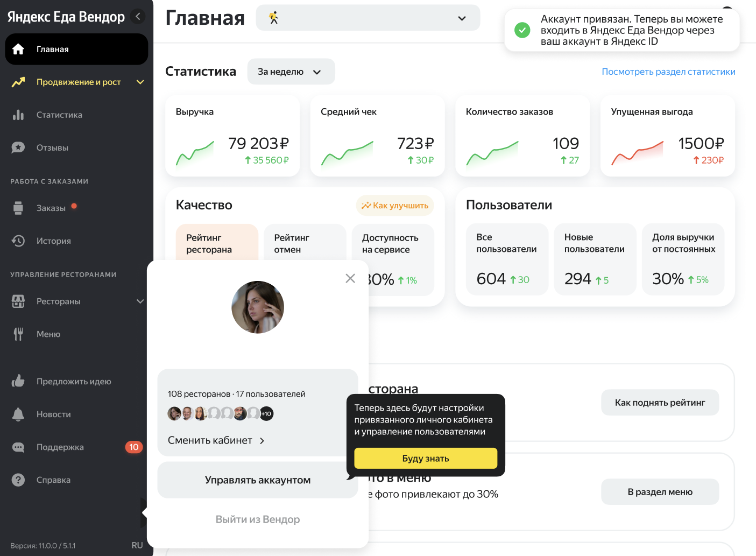Click the question mark Справка icon
The height and width of the screenshot is (556, 756).
[x=18, y=480]
